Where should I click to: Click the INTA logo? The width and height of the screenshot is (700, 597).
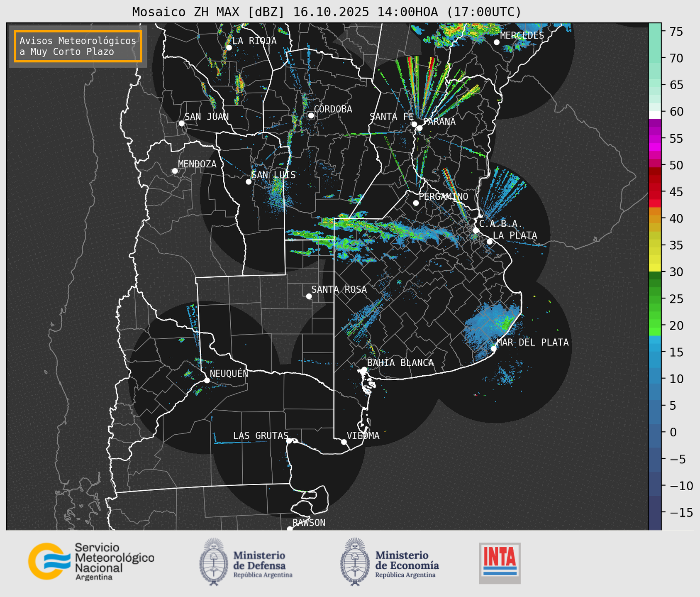pyautogui.click(x=500, y=563)
